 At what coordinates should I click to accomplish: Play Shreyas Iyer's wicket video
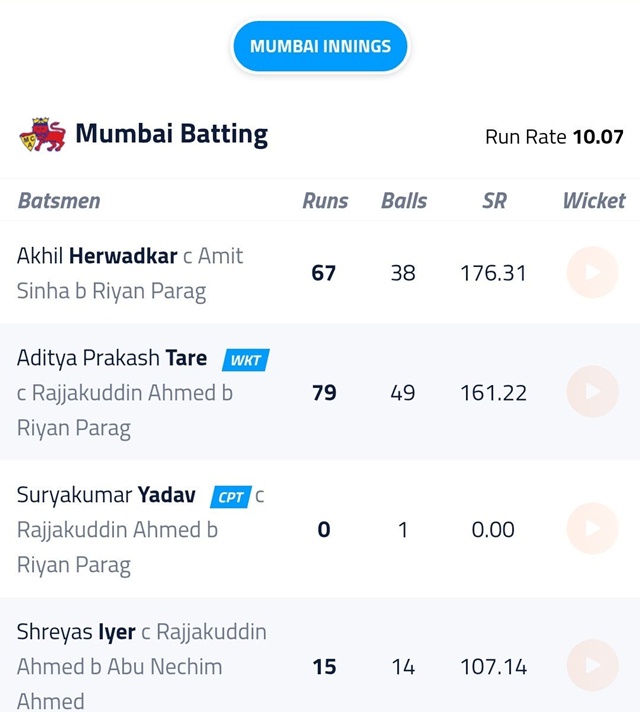pos(592,666)
